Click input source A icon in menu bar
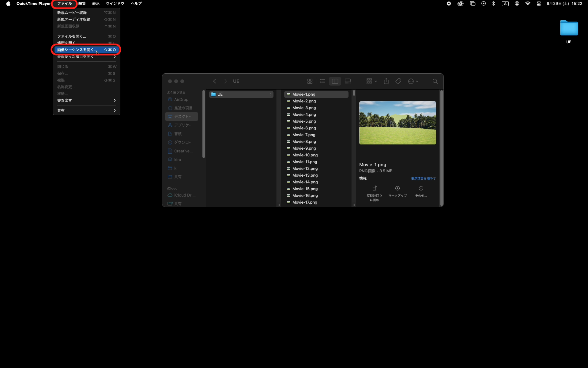This screenshot has width=588, height=368. (x=505, y=4)
